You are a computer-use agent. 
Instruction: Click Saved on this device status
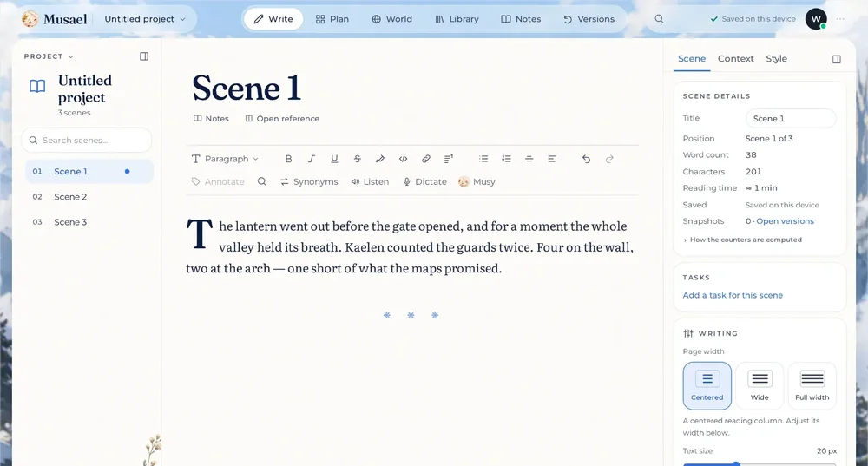click(x=753, y=19)
